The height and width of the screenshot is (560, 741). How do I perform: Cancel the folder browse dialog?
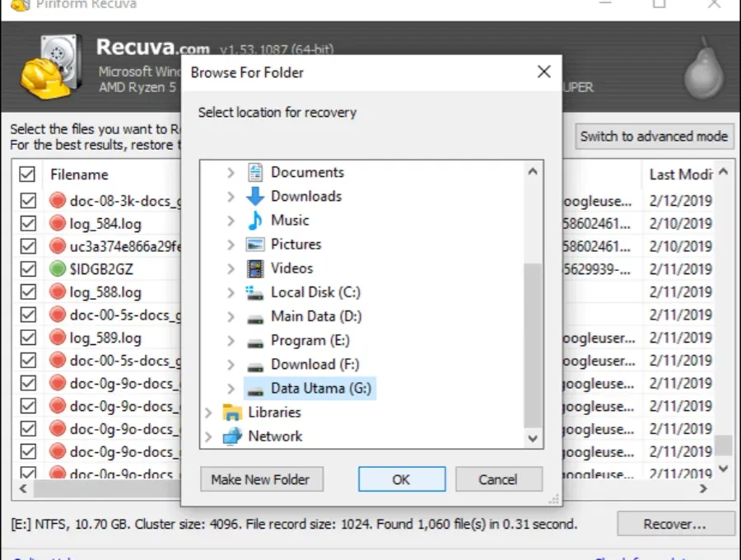[499, 479]
